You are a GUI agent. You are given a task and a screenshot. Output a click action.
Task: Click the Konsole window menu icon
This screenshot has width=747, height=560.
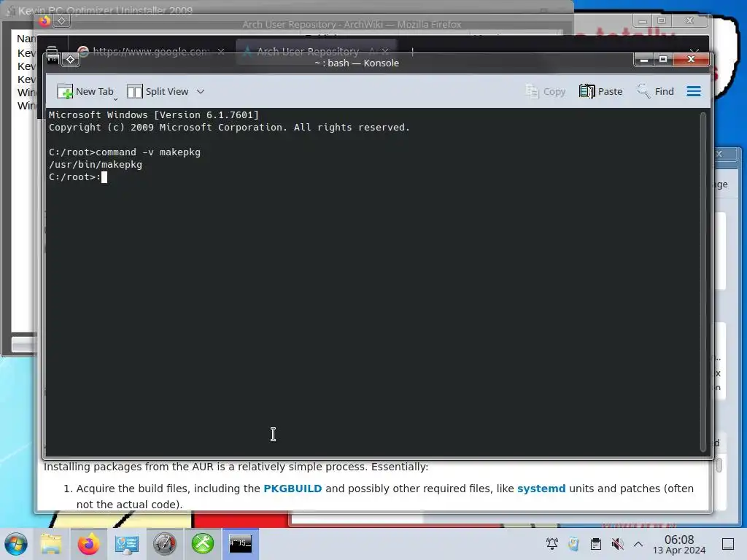[53, 59]
